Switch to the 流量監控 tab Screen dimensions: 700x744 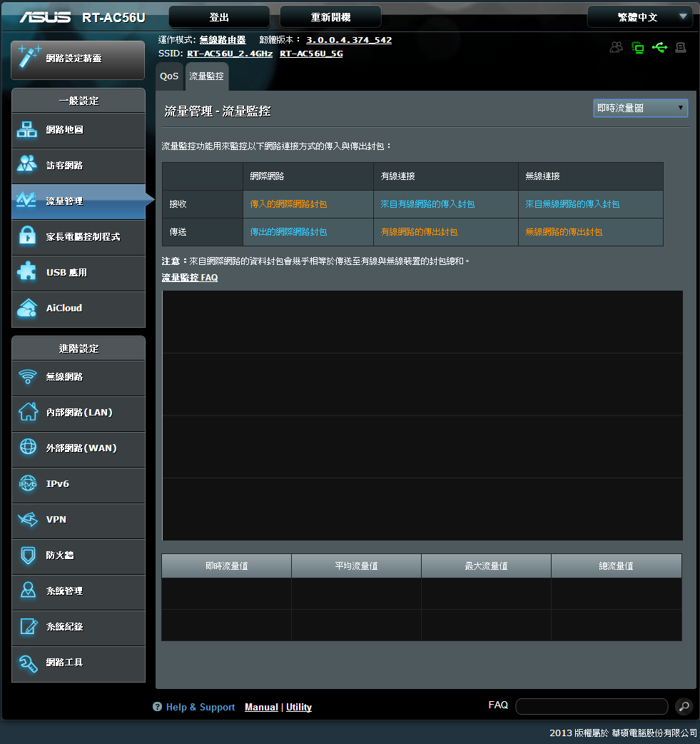point(206,76)
